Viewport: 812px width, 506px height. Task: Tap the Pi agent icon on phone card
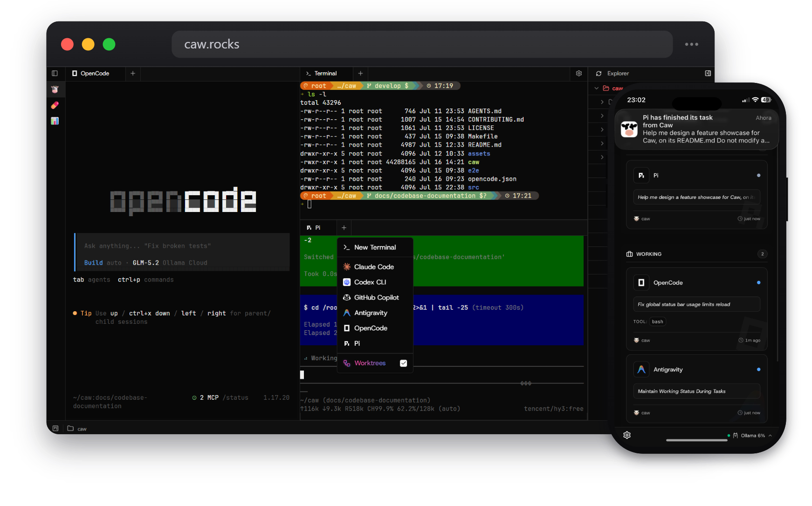coord(641,176)
